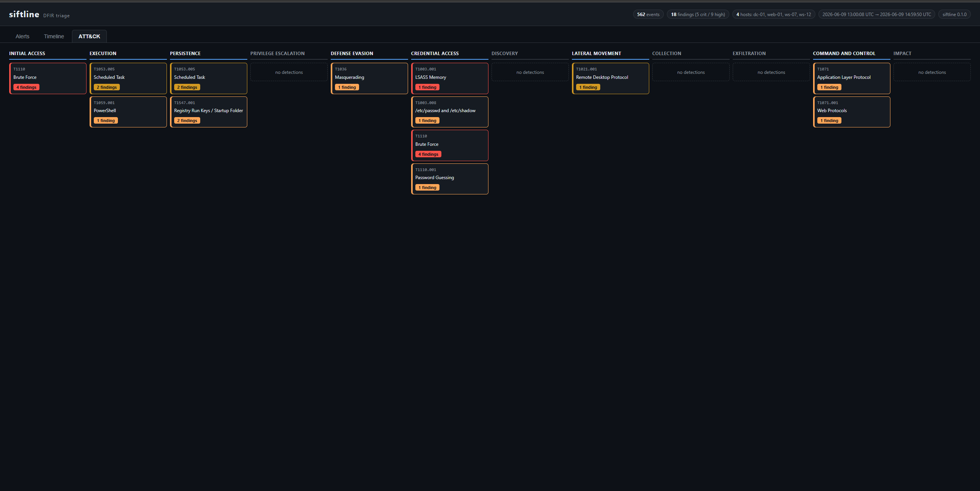This screenshot has height=491, width=980.
Task: Select the ATT&CK tab
Action: click(x=89, y=36)
